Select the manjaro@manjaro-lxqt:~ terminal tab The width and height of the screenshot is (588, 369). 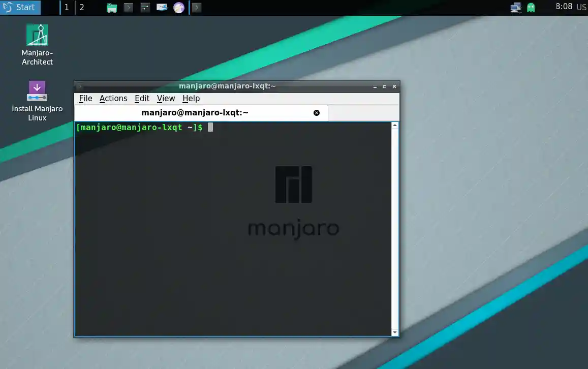point(201,113)
